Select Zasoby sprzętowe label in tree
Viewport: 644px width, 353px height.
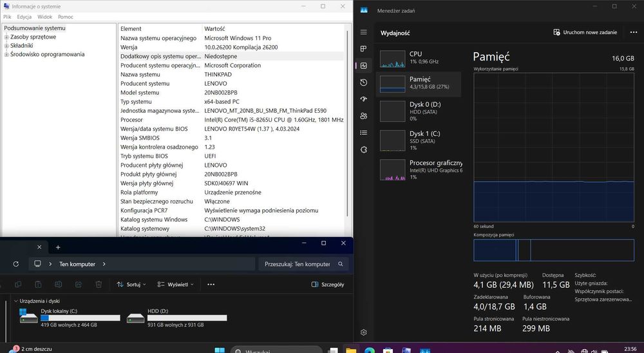pos(33,37)
